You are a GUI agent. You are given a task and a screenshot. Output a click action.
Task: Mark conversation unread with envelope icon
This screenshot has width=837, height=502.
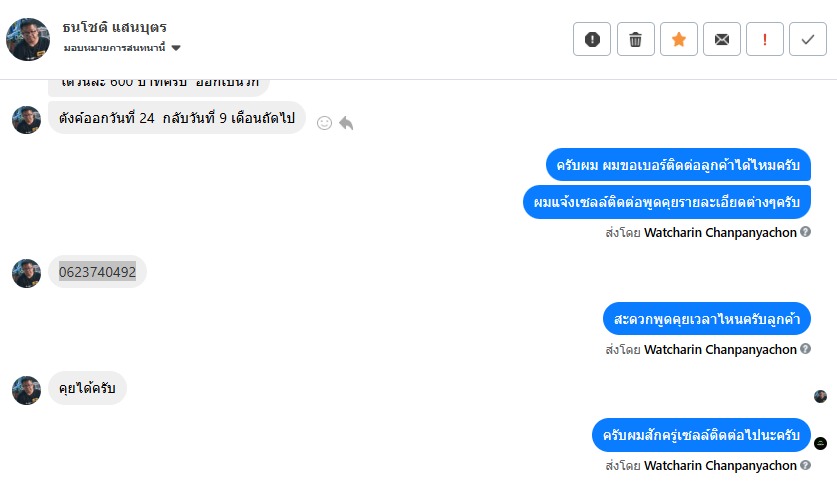721,39
